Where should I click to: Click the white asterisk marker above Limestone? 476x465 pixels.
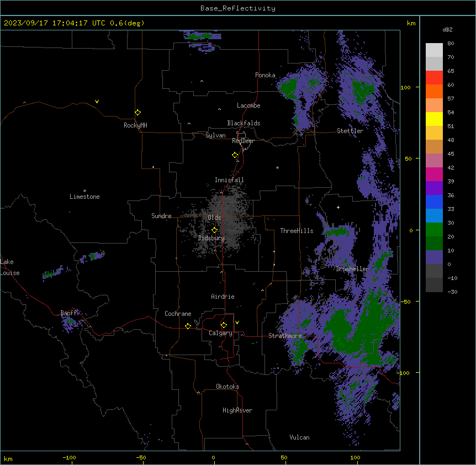(x=84, y=191)
